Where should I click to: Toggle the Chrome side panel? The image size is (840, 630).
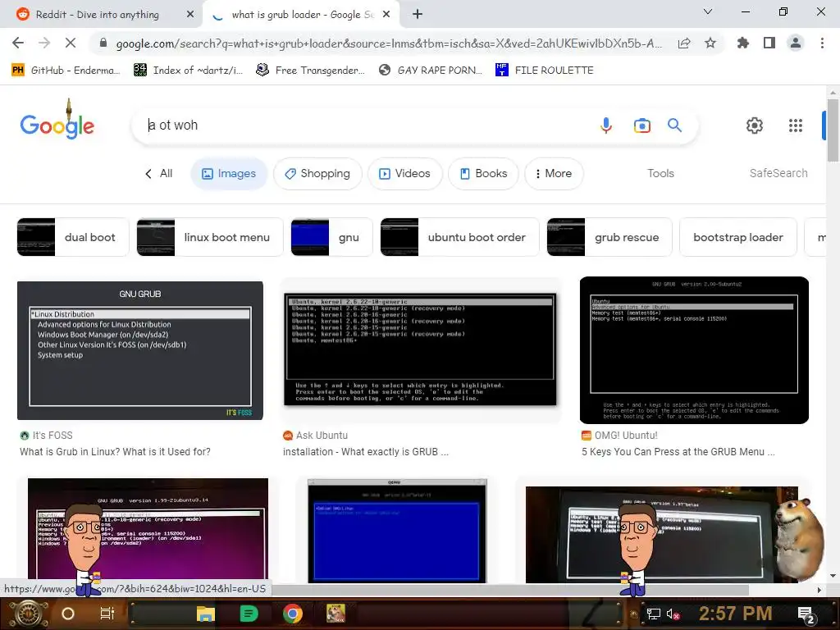click(769, 43)
